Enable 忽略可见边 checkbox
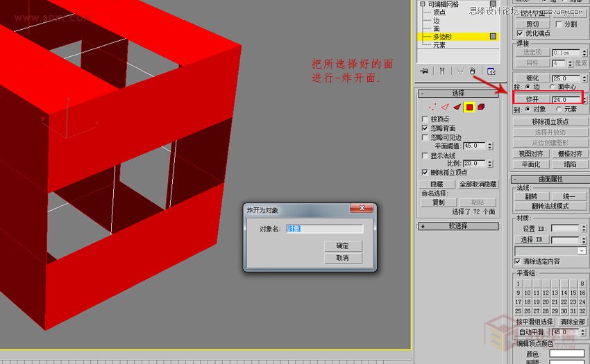Viewport: 590px width, 364px height. tap(425, 137)
